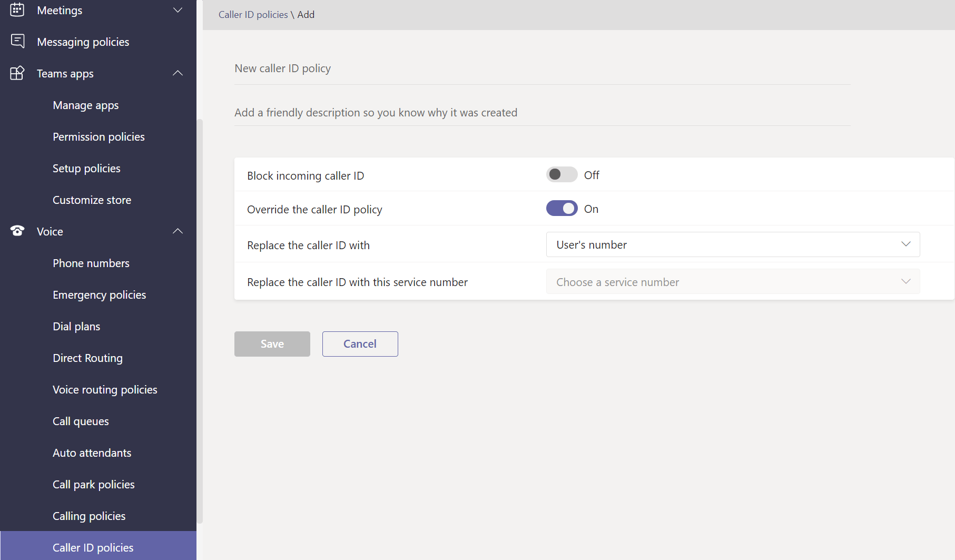Go to Auto attendants
Screen dimensions: 955x560
tap(92, 453)
